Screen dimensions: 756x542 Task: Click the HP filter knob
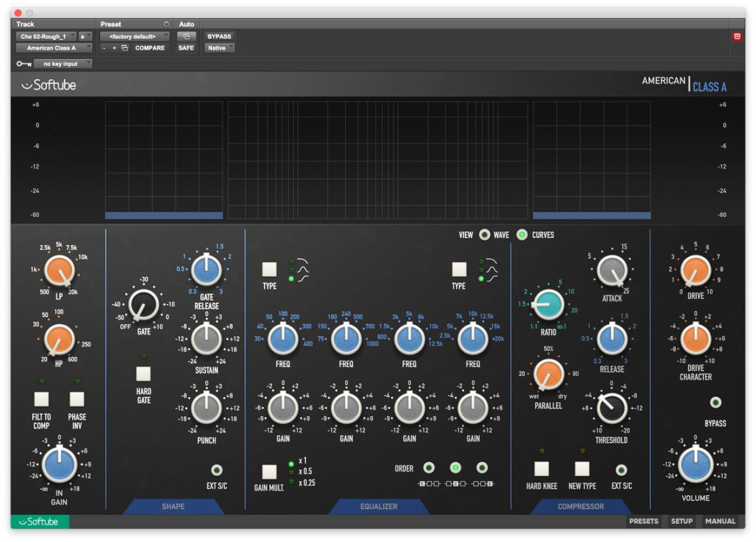point(59,339)
